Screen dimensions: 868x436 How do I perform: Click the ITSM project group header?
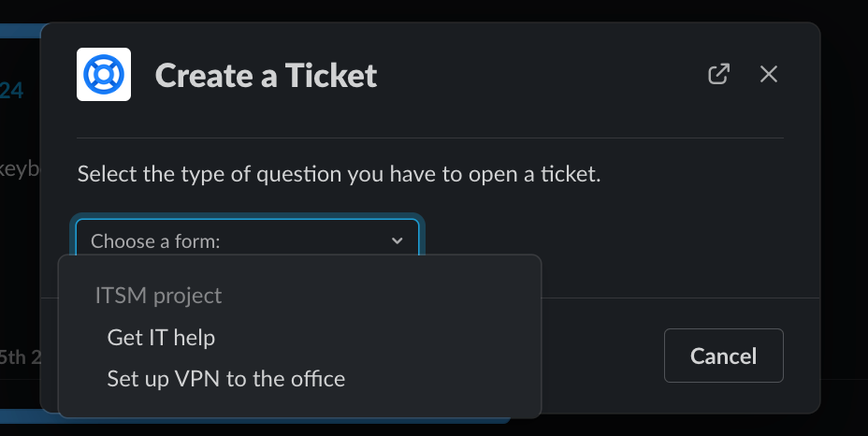(x=159, y=296)
